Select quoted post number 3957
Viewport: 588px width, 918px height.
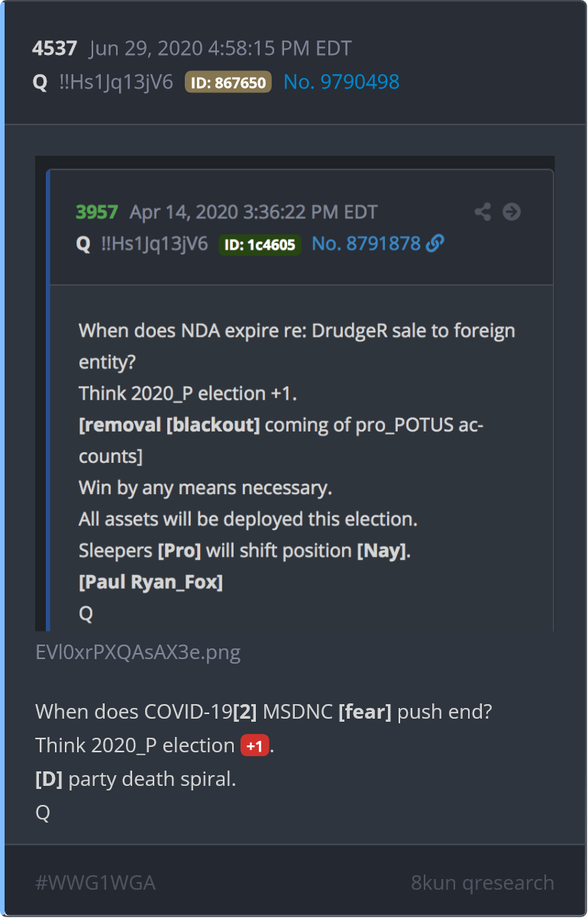click(x=97, y=212)
